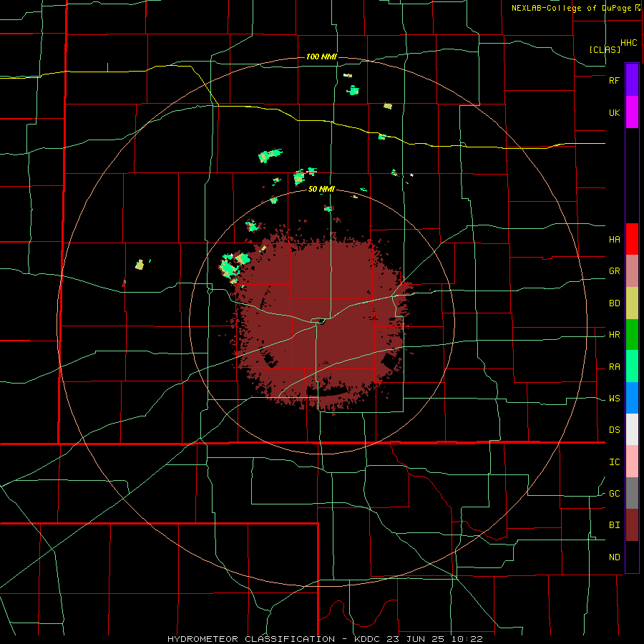Image resolution: width=644 pixels, height=644 pixels.
Task: Click the magenta UK legend swatch
Action: tap(632, 112)
